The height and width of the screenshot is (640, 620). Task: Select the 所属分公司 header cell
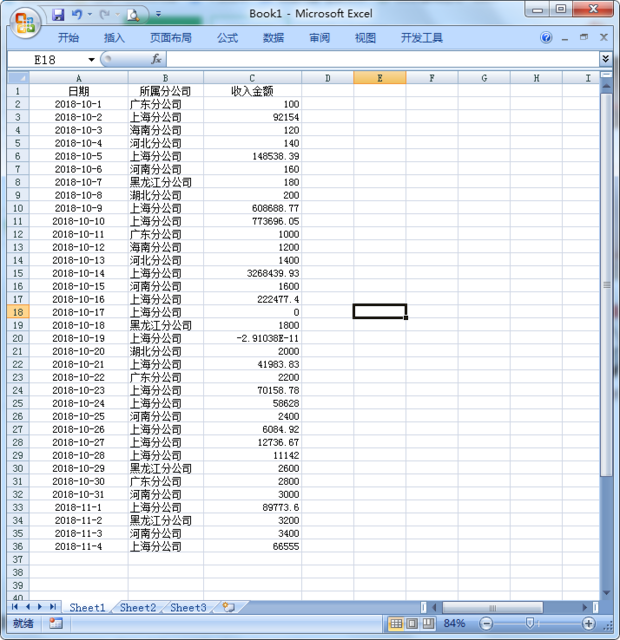165,91
